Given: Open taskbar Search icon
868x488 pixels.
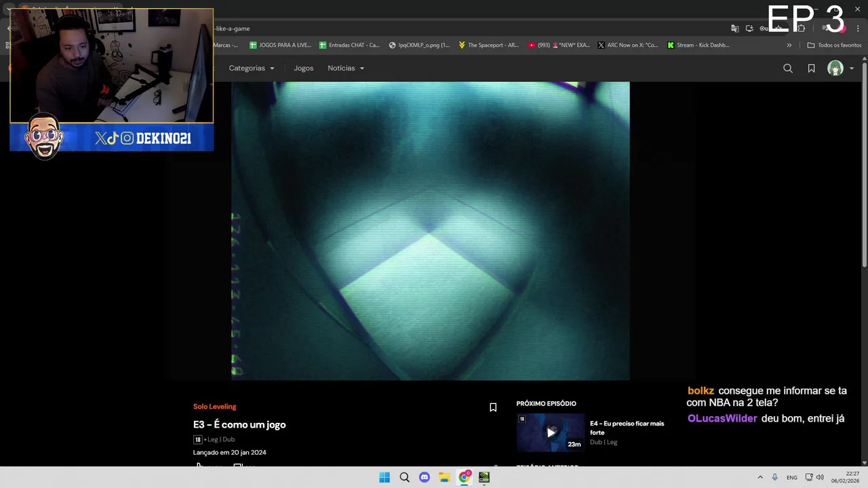Looking at the screenshot, I should click(x=404, y=477).
